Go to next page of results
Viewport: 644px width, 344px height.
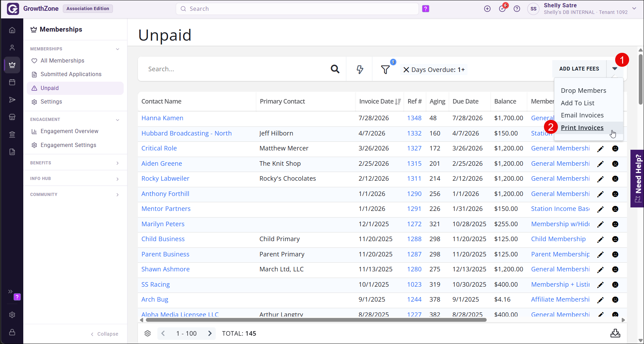(210, 334)
